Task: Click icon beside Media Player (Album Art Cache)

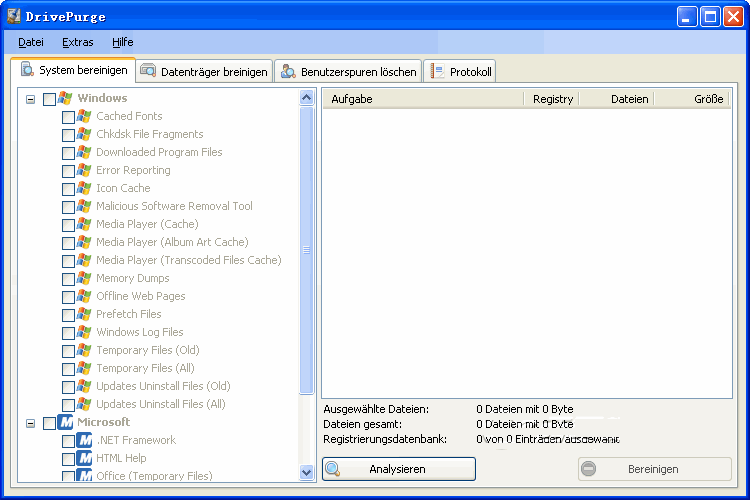Action: coord(84,243)
